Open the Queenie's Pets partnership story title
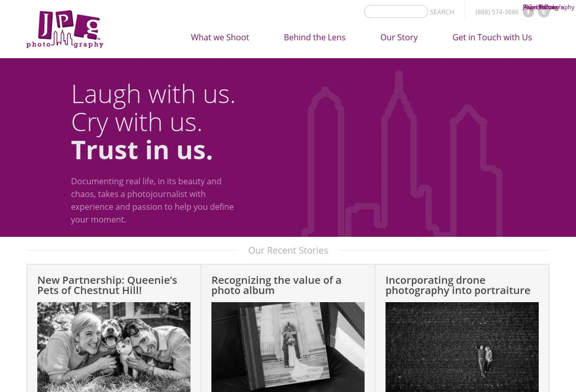Image resolution: width=576 pixels, height=392 pixels. point(107,285)
